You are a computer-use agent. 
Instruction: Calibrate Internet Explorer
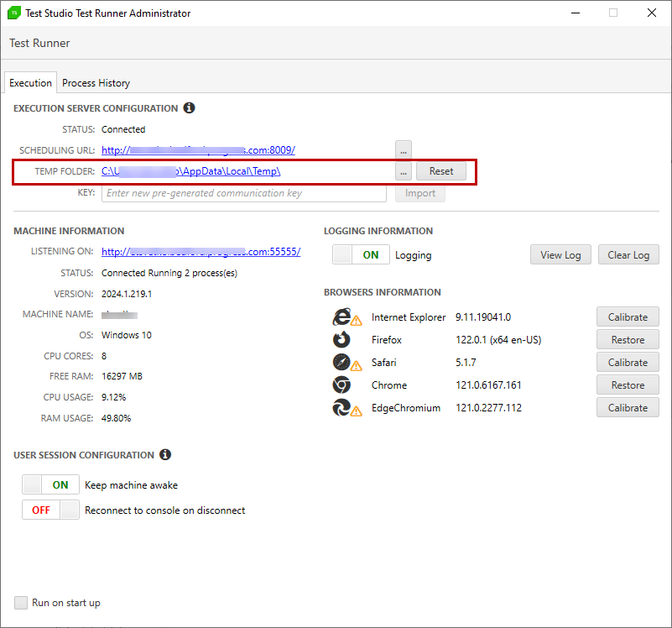click(628, 317)
